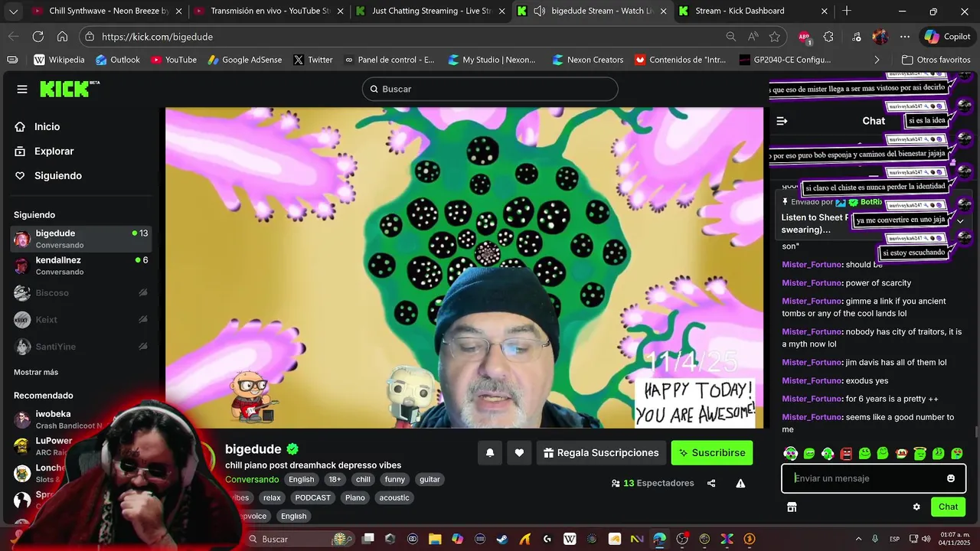Click the funny tag
This screenshot has height=551, width=980.
tap(395, 479)
